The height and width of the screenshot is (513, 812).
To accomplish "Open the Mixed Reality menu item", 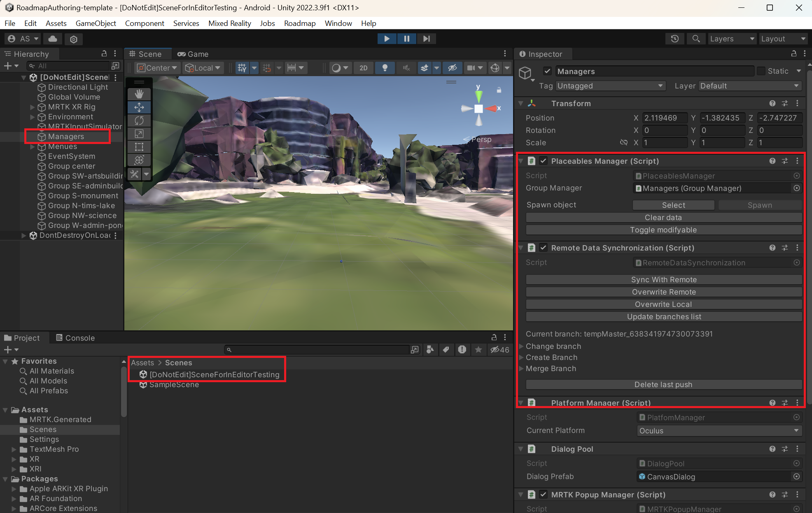I will point(229,23).
